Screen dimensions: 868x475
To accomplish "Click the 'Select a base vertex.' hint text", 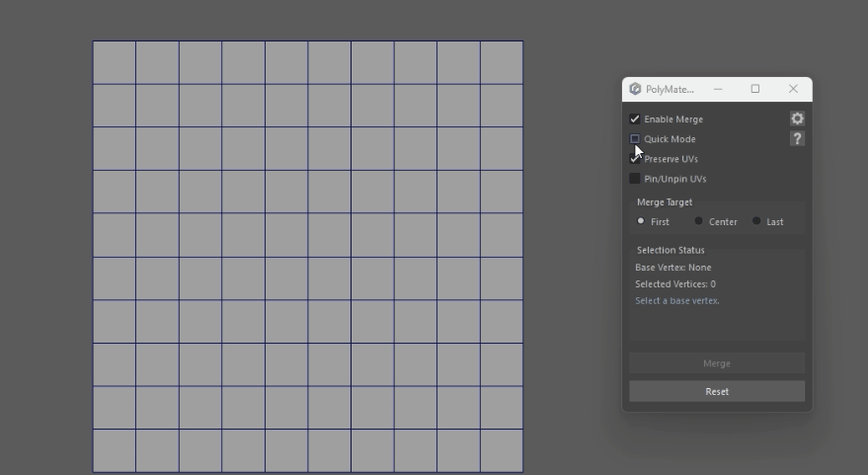I will tap(677, 300).
